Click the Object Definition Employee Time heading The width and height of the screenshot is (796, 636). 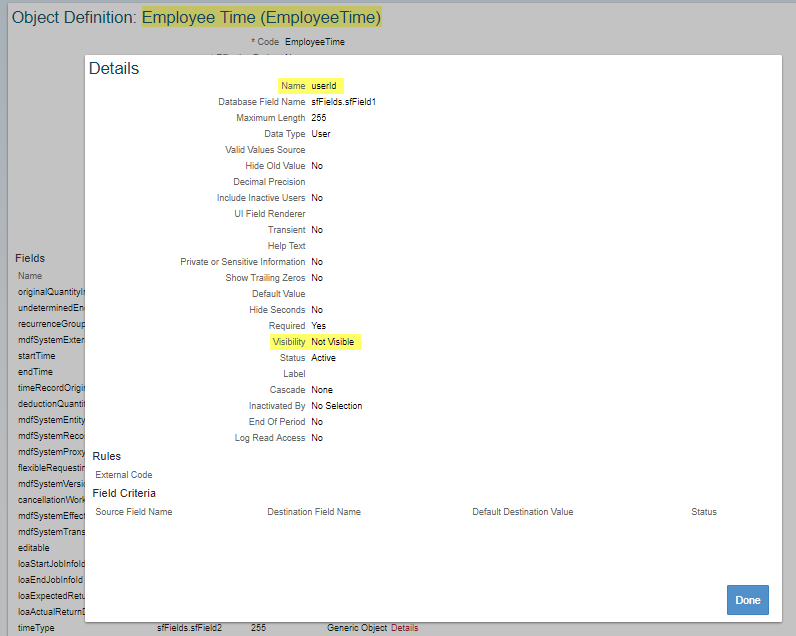196,18
